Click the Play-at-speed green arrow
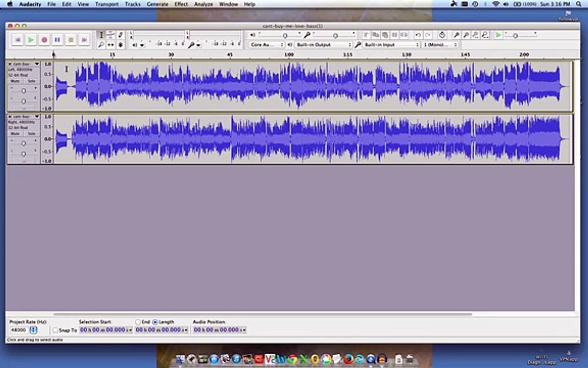Viewport: 588px width, 368px height. (x=498, y=35)
